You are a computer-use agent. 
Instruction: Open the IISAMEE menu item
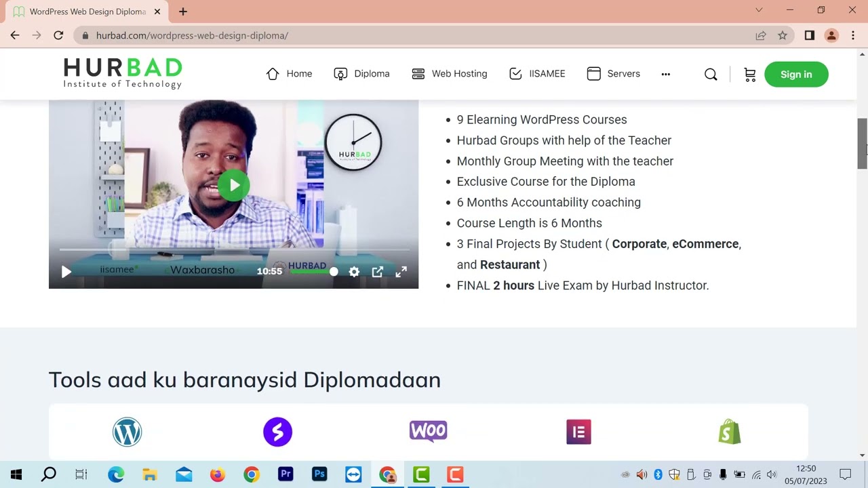click(537, 74)
